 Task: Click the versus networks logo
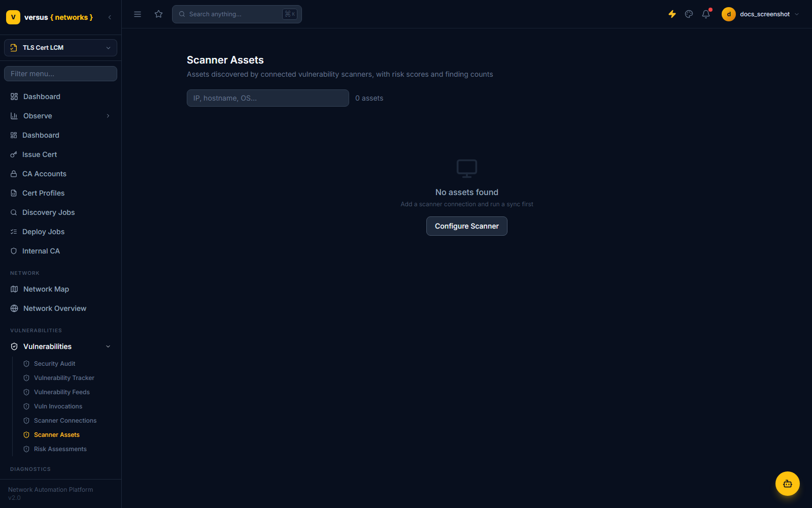(50, 17)
